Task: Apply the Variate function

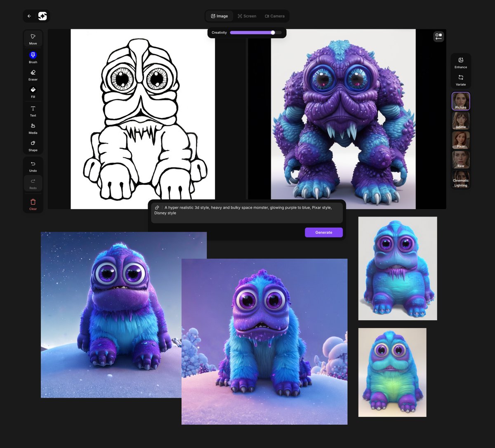Action: 460,80
